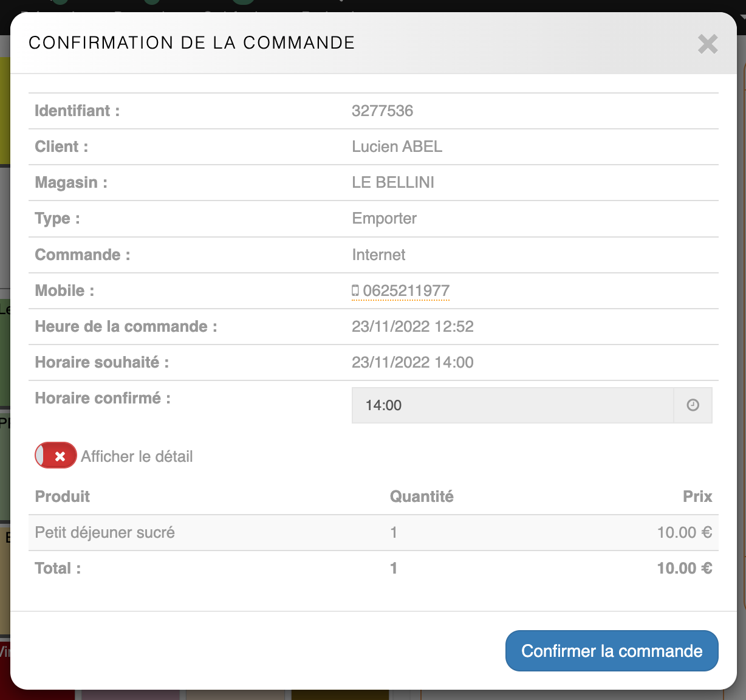
Task: Close the order confirmation dialog with X
Action: pos(708,44)
